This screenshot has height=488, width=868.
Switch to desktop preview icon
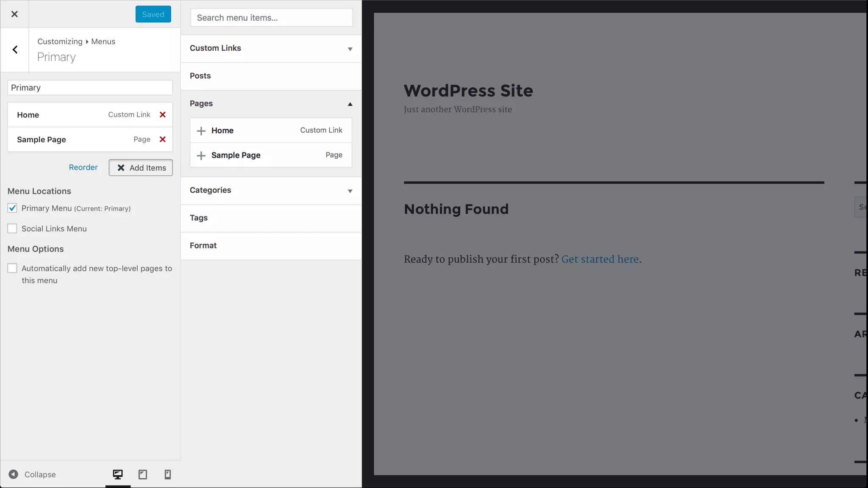tap(118, 474)
